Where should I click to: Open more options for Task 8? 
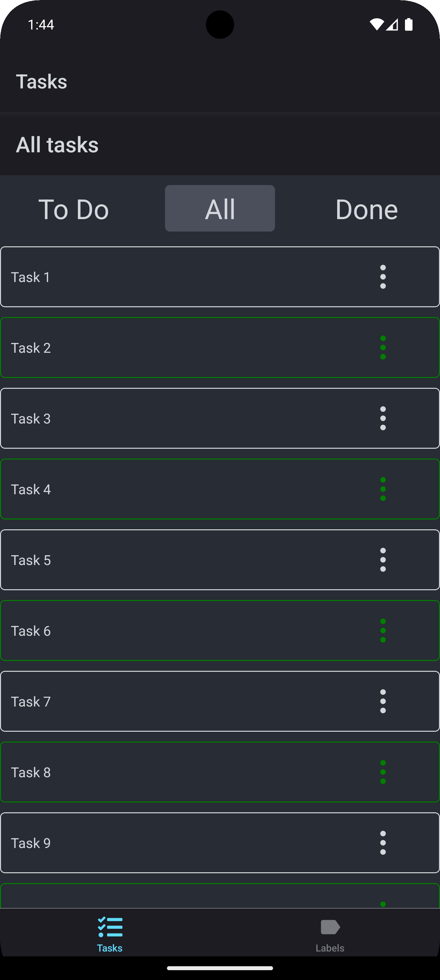[383, 772]
